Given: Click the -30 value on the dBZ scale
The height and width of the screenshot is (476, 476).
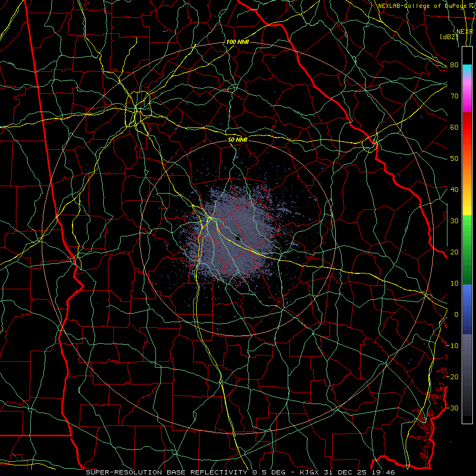Looking at the screenshot, I should 452,408.
